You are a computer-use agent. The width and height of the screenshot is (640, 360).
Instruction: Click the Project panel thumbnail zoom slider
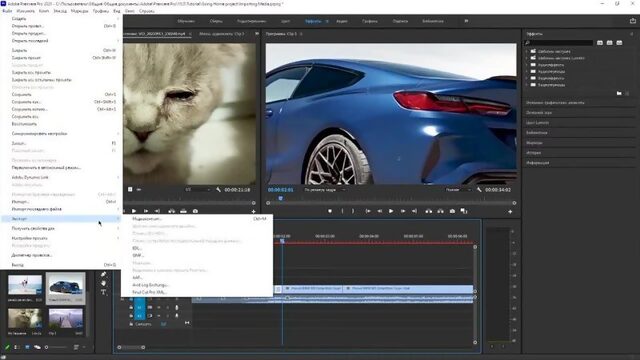click(57, 347)
